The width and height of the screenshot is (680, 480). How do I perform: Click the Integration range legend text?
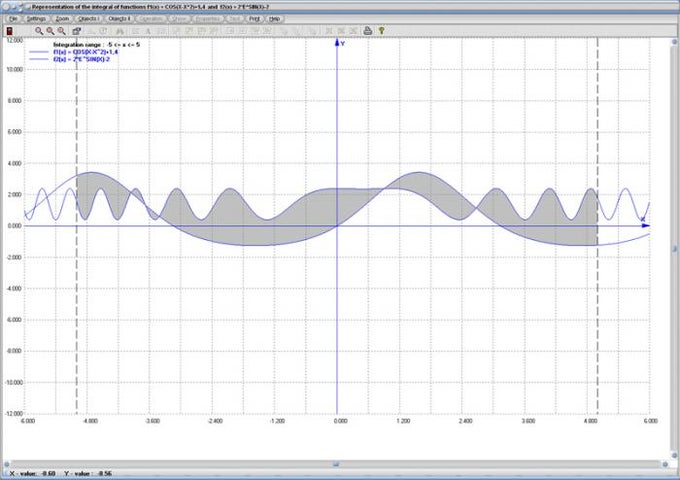pos(96,45)
